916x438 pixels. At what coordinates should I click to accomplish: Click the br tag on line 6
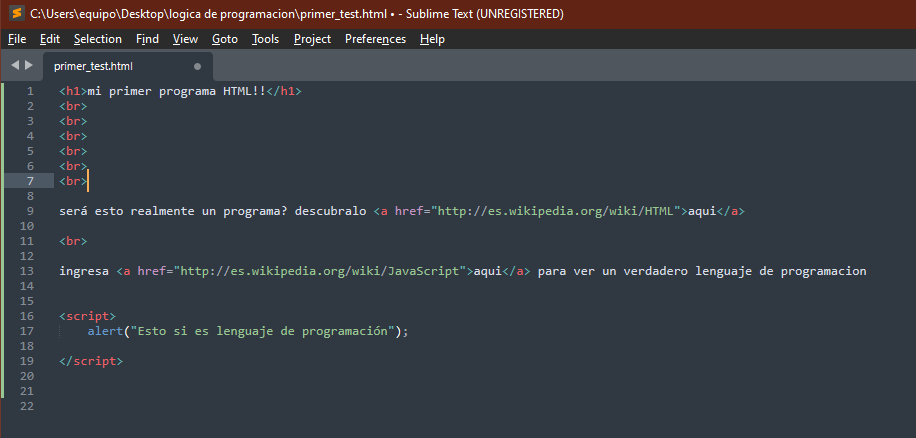[73, 166]
